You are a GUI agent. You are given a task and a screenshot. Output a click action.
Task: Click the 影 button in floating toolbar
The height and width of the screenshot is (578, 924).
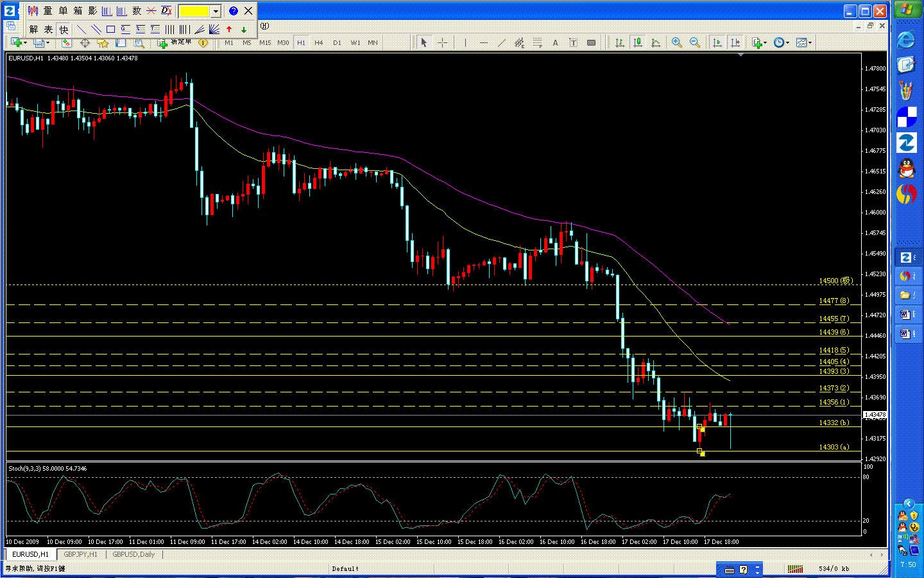coord(92,11)
